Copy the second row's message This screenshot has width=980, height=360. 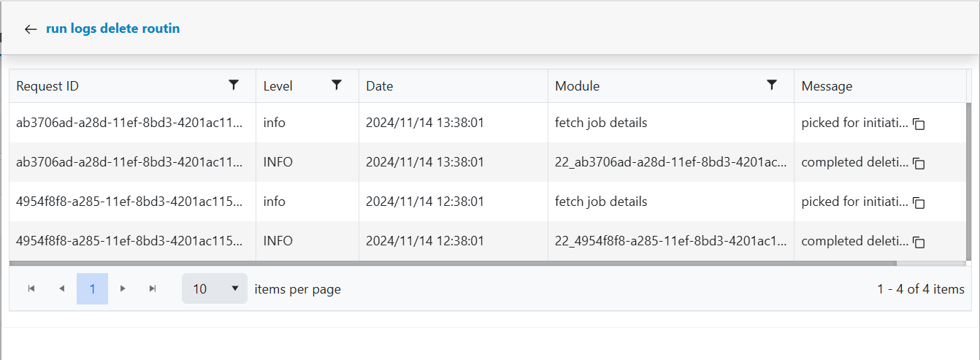[x=919, y=164]
